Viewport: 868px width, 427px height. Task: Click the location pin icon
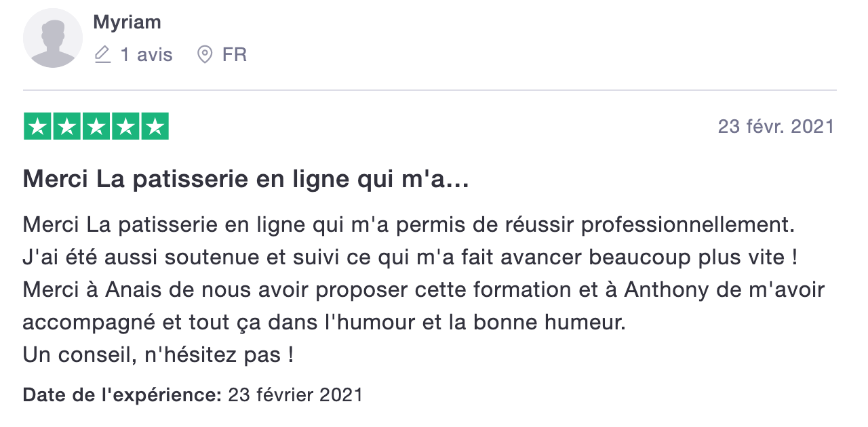[204, 54]
